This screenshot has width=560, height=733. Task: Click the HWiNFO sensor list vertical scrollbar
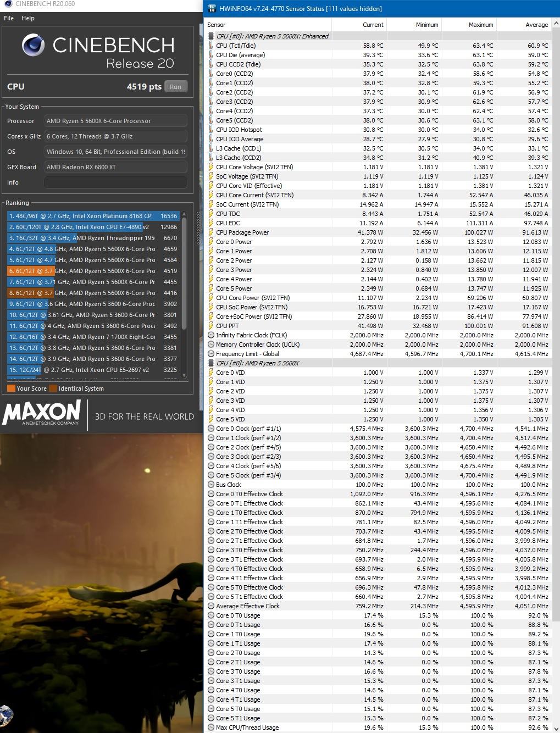[x=556, y=324]
